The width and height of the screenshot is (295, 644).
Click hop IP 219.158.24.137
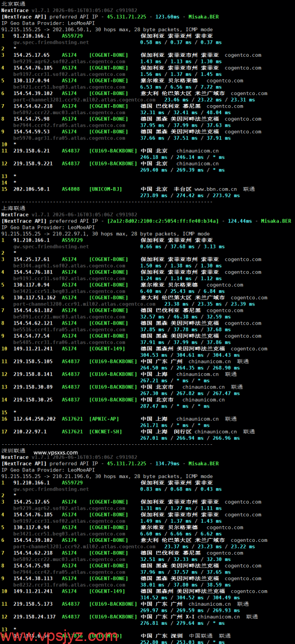point(34,617)
